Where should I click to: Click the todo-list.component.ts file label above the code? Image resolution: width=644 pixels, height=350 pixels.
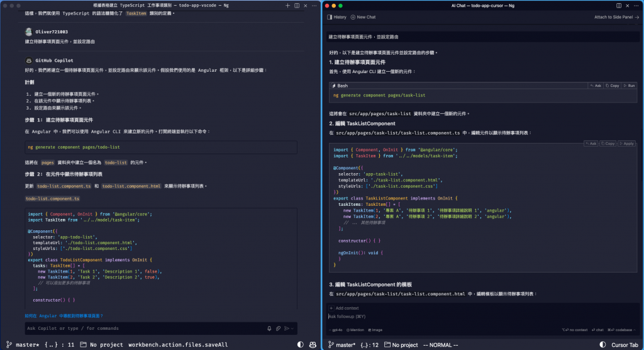[x=52, y=199]
